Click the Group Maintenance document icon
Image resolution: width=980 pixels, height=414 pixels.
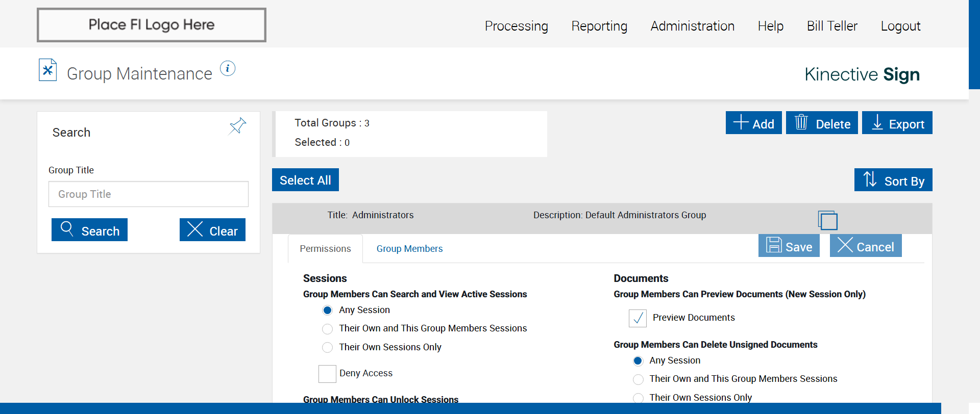(47, 70)
